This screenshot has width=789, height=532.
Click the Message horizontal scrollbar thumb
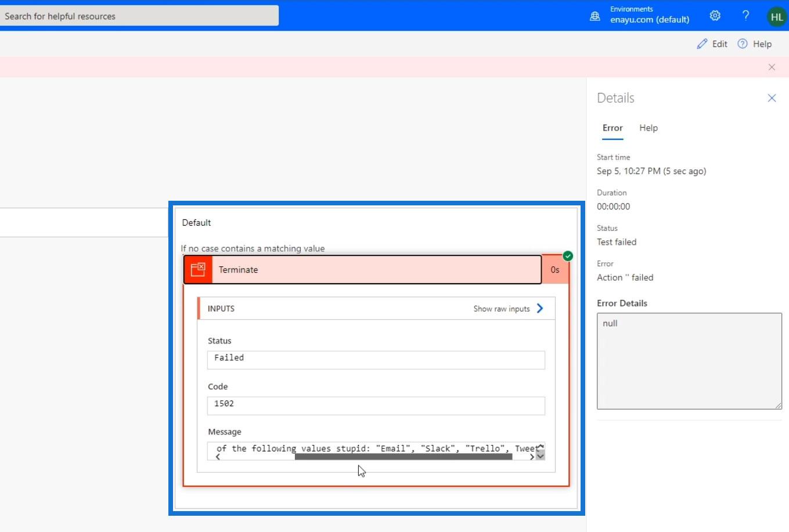pyautogui.click(x=403, y=457)
